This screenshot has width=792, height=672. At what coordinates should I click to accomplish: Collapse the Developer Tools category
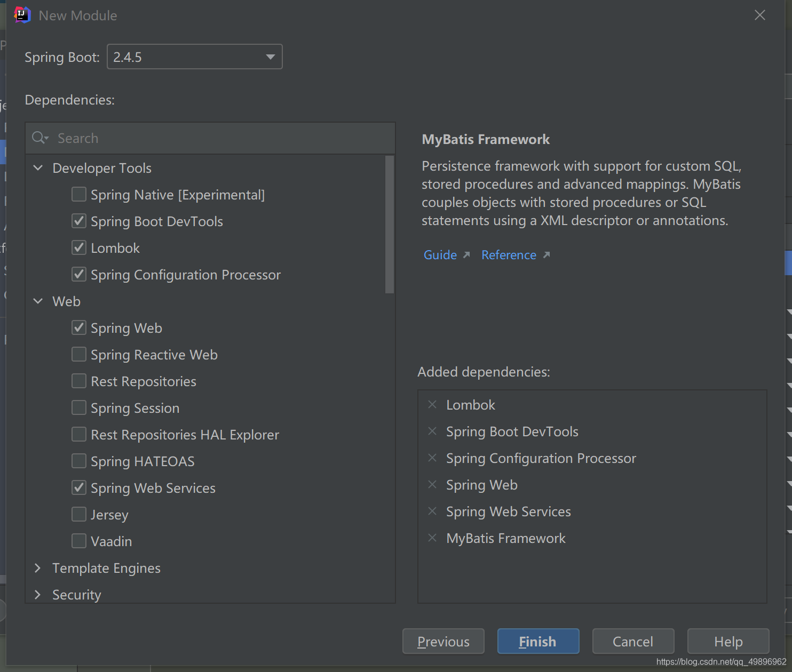(x=38, y=168)
